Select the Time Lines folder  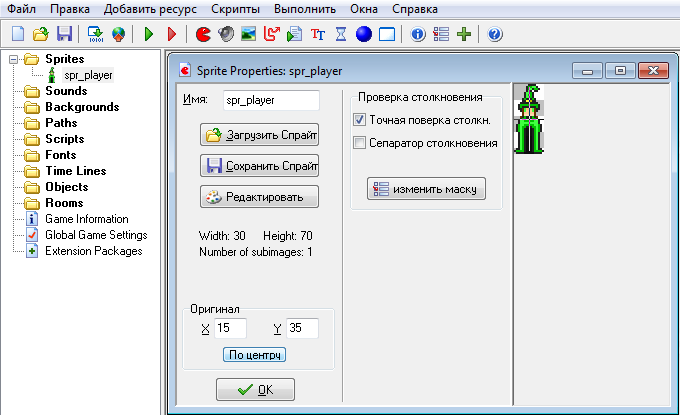pyautogui.click(x=75, y=171)
